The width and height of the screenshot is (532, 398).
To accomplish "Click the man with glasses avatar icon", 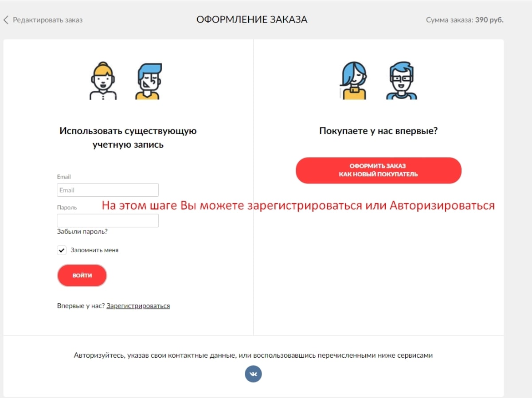I will coord(401,80).
